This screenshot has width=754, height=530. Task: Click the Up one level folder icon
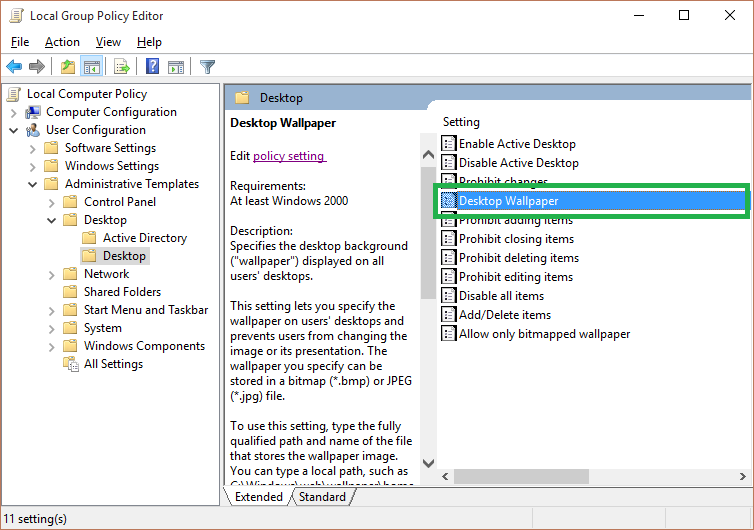tap(68, 66)
